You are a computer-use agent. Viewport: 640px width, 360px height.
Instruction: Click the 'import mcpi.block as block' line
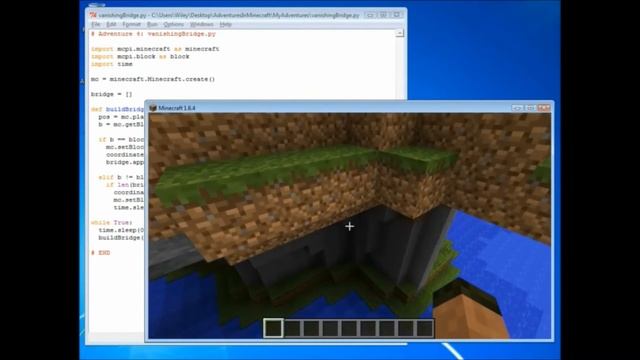(x=140, y=56)
